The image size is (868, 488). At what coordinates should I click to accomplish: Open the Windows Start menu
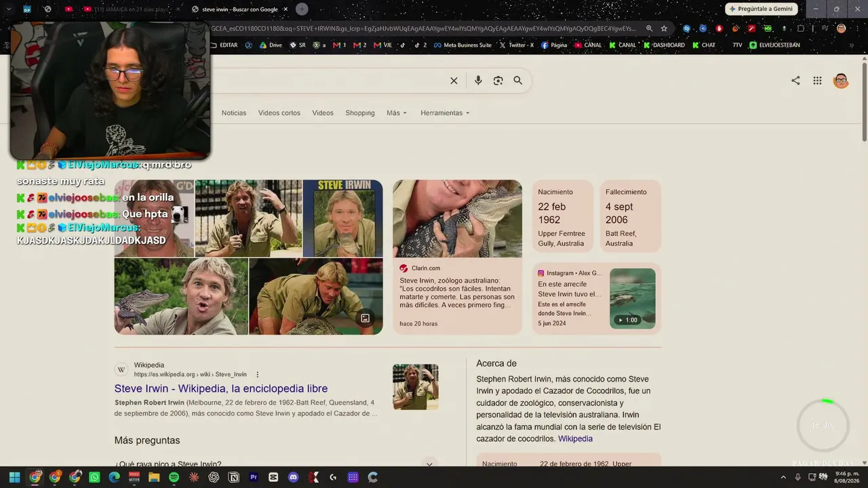click(14, 477)
